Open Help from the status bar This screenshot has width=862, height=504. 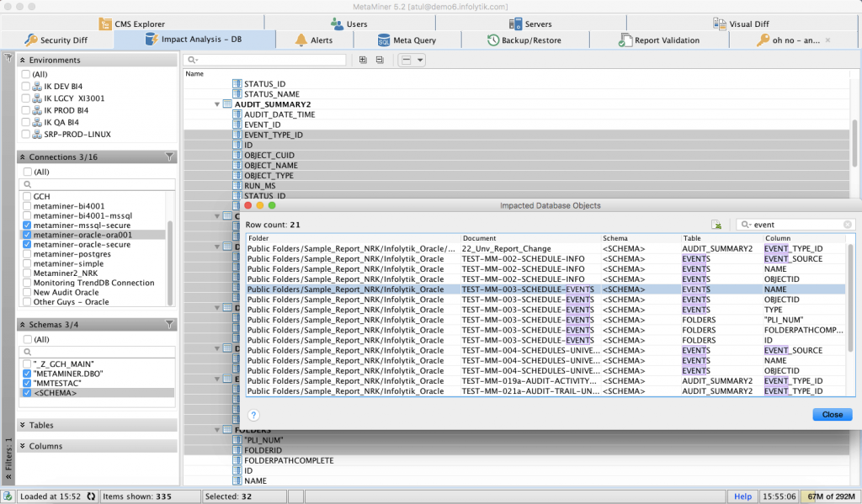(x=742, y=496)
